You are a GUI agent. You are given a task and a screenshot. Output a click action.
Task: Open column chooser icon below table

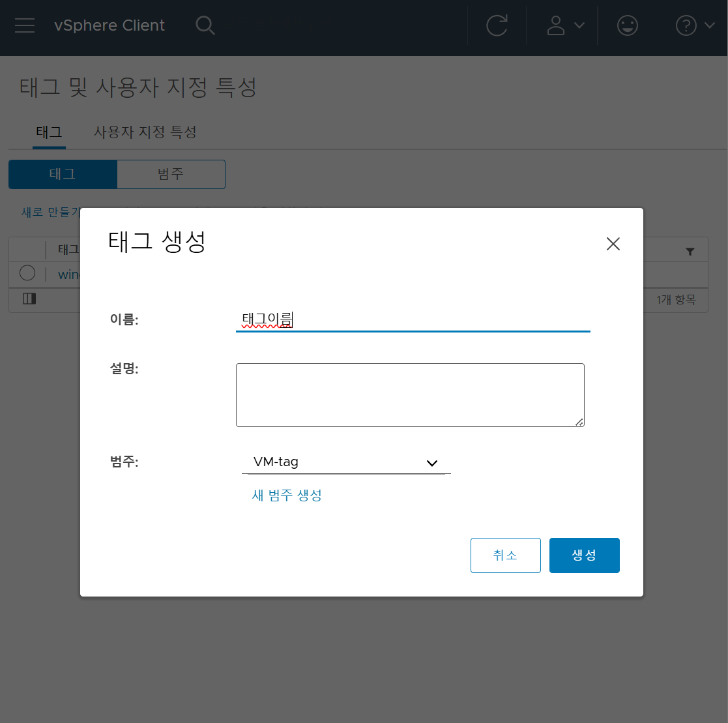point(29,299)
